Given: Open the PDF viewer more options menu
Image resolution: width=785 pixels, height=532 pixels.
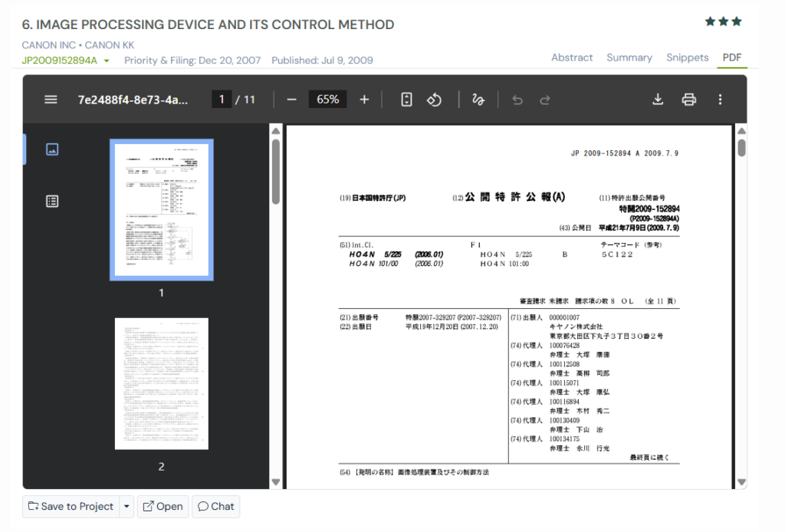Looking at the screenshot, I should coord(719,99).
